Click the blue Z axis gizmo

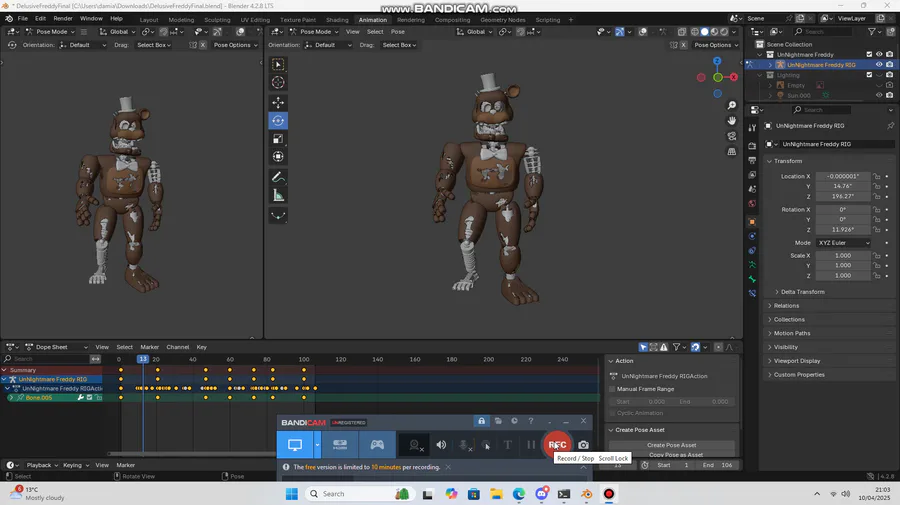click(x=717, y=61)
